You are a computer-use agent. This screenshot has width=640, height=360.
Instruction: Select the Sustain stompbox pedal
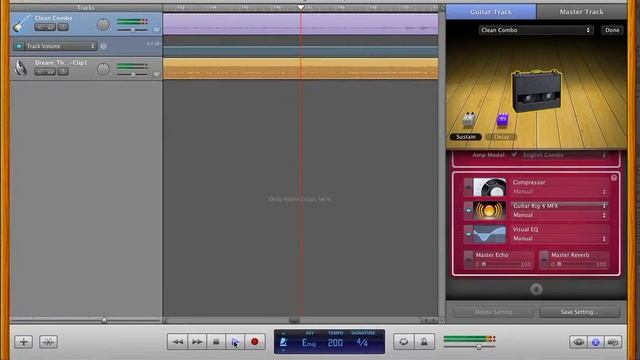pyautogui.click(x=469, y=119)
